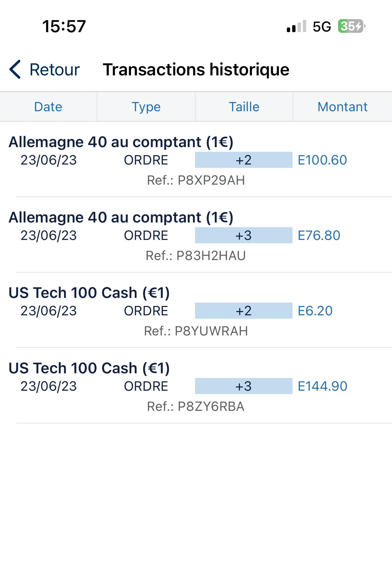Tap the +3 size badge for E144.90
Screen dimensions: 392x571
point(244,386)
